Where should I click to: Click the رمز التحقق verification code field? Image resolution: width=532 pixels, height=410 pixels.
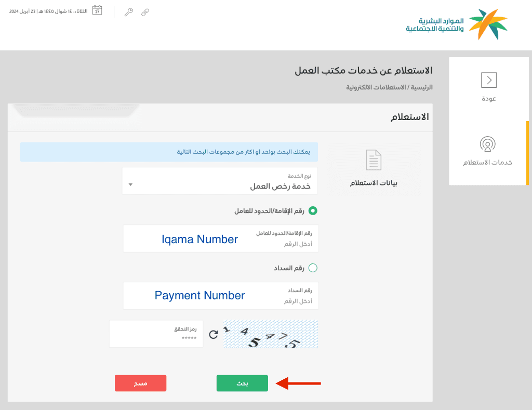156,334
